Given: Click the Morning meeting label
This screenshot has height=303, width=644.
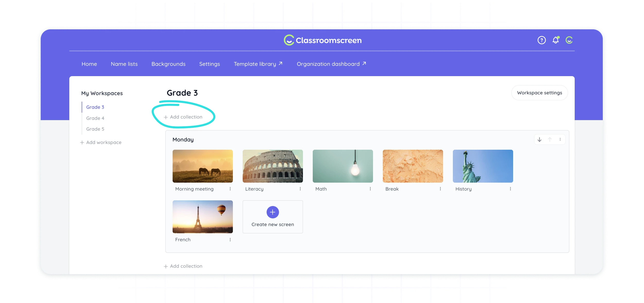Looking at the screenshot, I should pos(194,189).
